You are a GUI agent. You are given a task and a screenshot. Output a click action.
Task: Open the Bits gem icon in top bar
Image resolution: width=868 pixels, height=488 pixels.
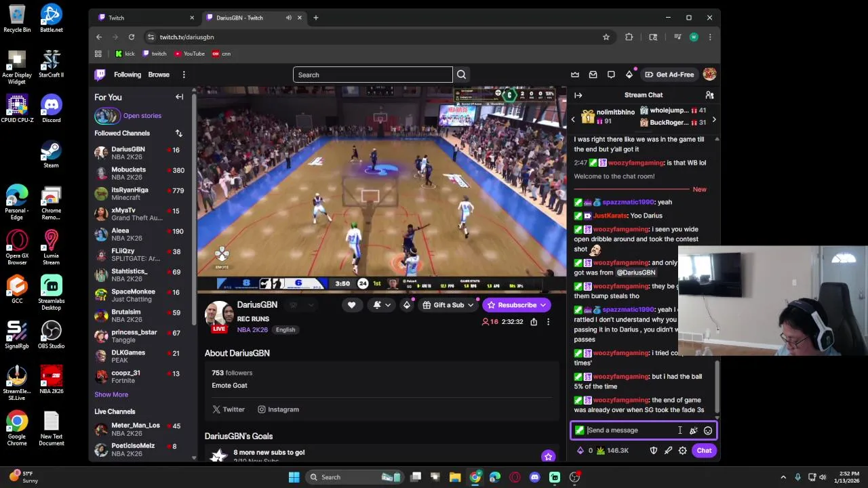pos(629,75)
